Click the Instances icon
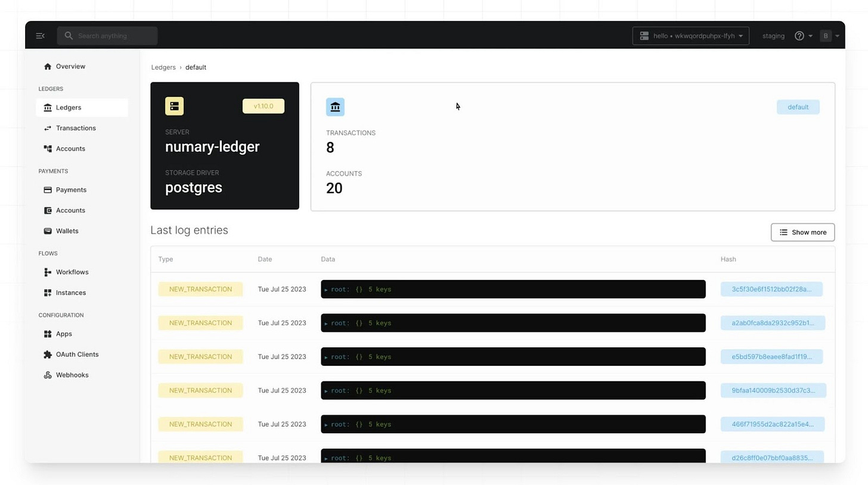 click(x=48, y=293)
